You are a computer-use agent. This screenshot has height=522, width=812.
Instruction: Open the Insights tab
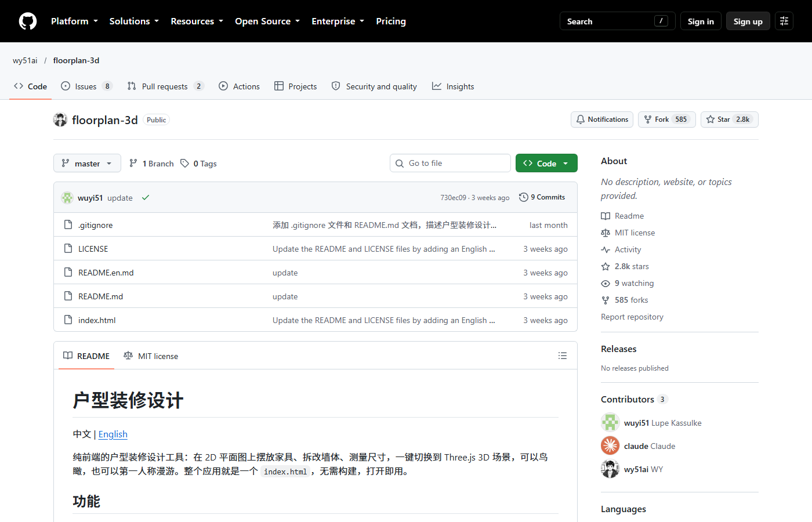[x=453, y=86]
